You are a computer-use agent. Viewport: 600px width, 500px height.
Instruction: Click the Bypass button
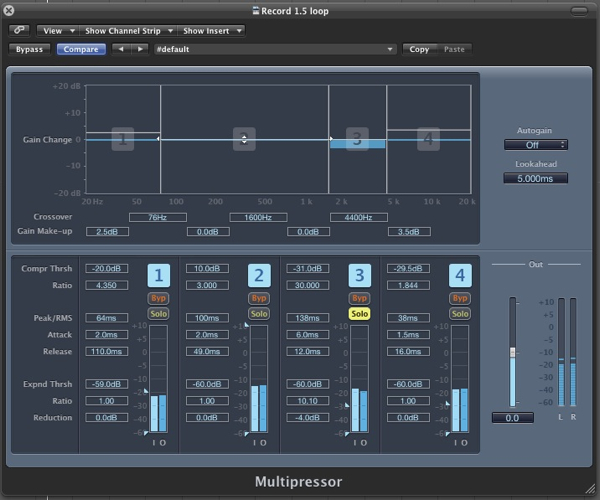[29, 49]
